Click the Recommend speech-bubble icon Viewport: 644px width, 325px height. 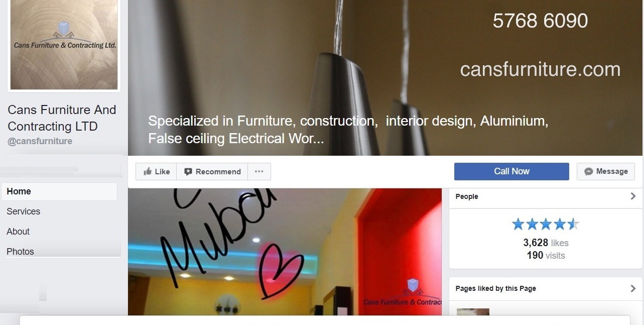pos(188,172)
